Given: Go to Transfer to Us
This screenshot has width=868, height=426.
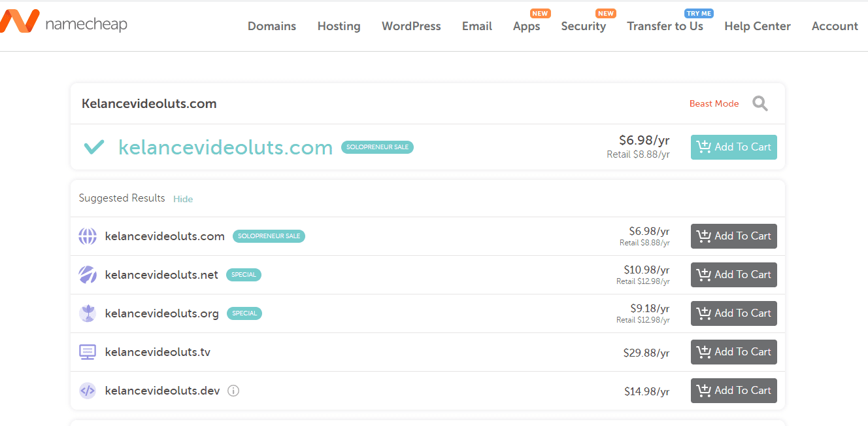Looking at the screenshot, I should click(665, 26).
